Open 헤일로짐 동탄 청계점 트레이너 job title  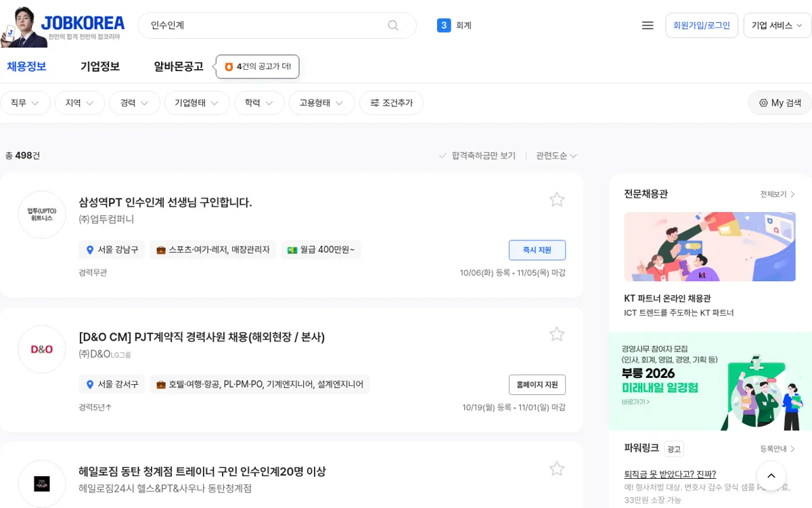(202, 471)
